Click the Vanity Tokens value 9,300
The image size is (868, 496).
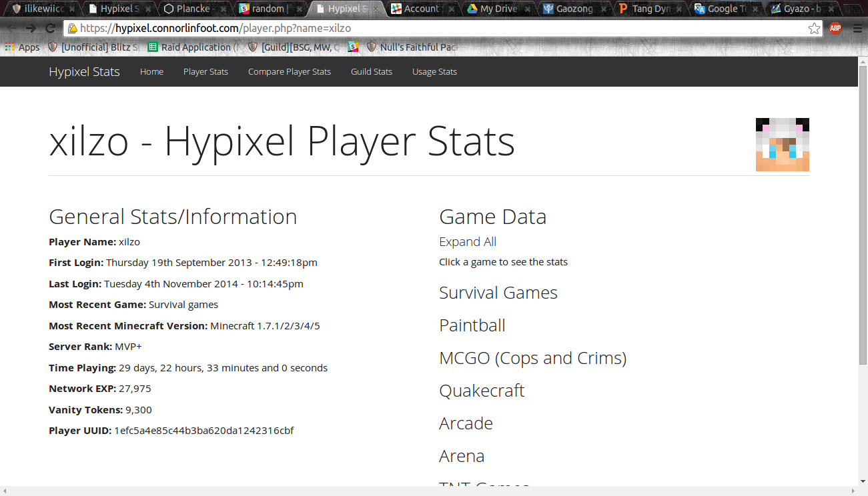139,410
